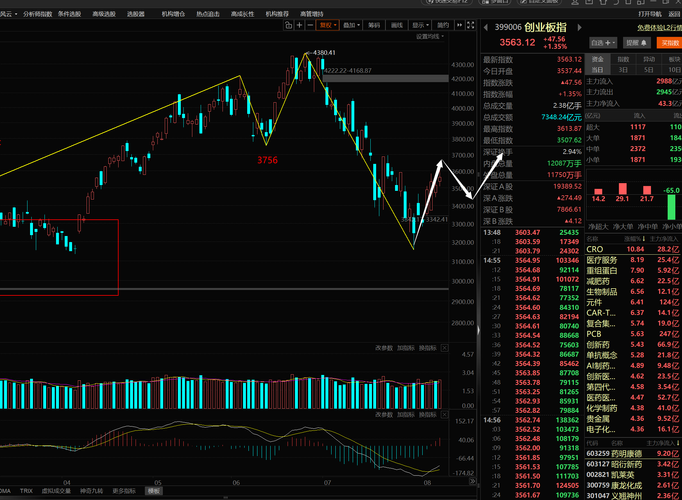Open the 更多指标 indicator tab
Screen dimensions: 682x500
coord(124,491)
